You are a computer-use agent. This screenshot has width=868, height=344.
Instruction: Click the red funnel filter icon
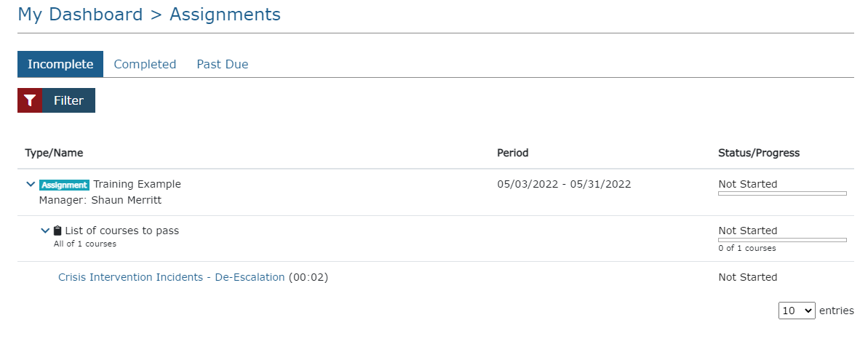pyautogui.click(x=30, y=101)
